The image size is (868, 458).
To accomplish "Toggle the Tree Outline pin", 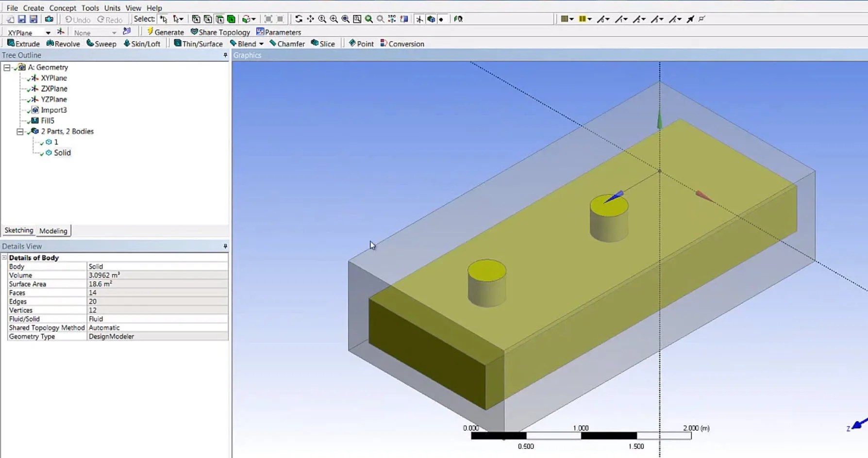I will [225, 55].
